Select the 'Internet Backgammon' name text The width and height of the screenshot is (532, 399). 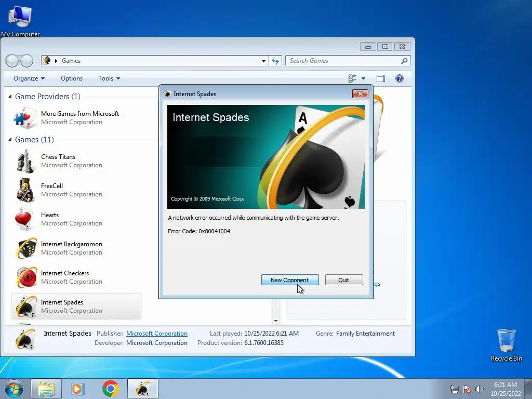pos(72,244)
